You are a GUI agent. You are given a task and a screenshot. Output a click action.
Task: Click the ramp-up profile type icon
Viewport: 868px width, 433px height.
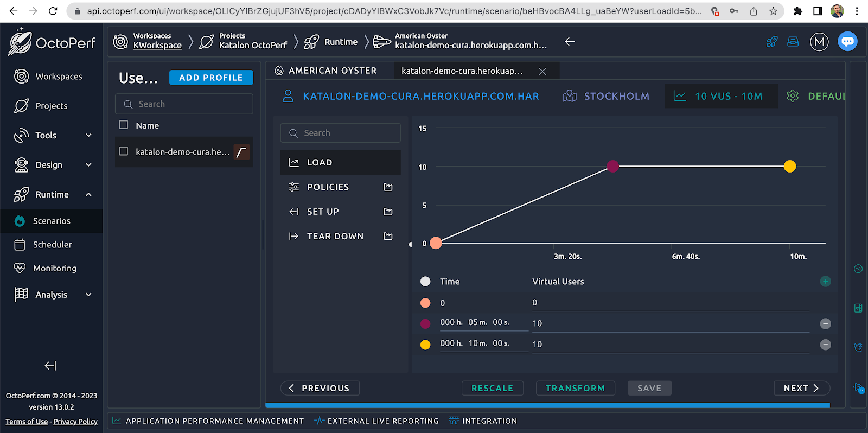(x=241, y=152)
